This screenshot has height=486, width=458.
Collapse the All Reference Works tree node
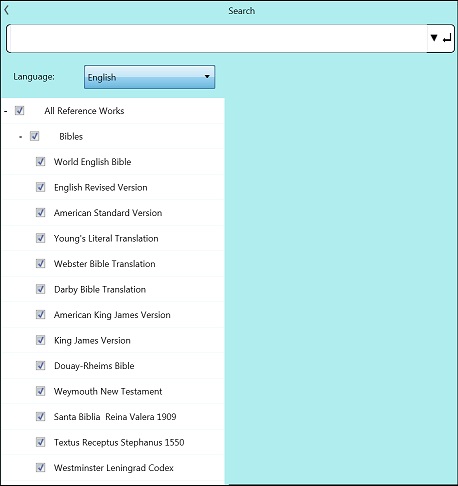6,111
